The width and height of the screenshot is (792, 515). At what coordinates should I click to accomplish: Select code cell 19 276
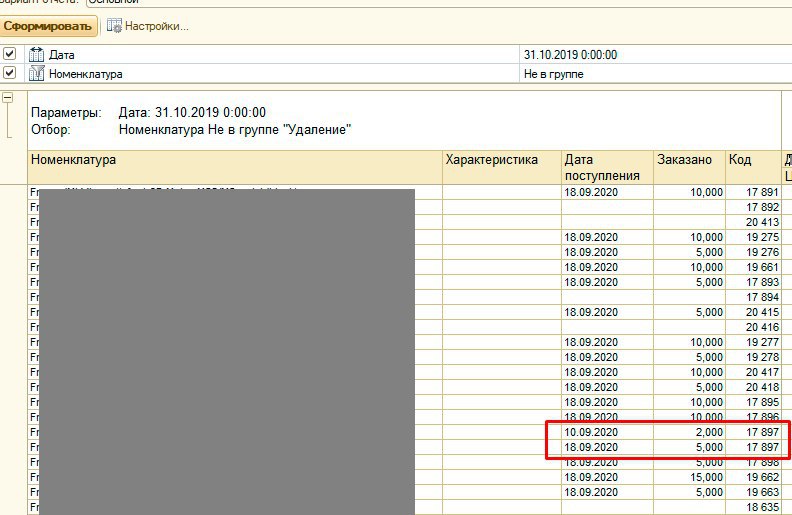click(753, 252)
